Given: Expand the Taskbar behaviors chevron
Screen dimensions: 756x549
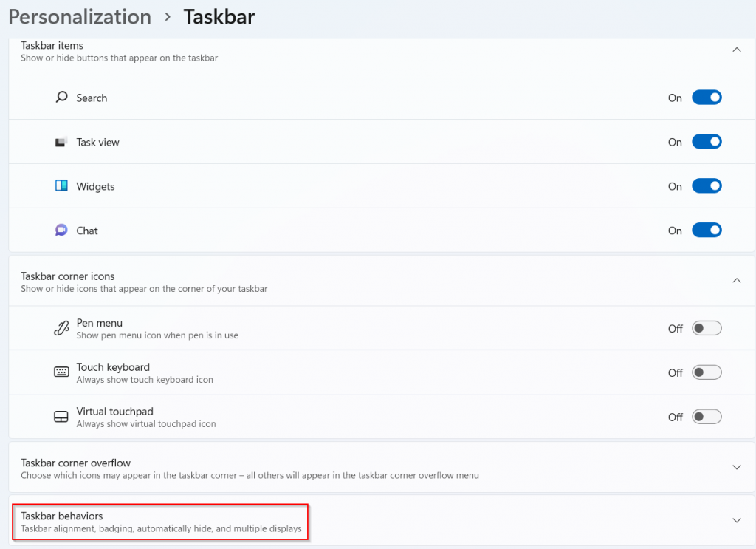Looking at the screenshot, I should [737, 520].
